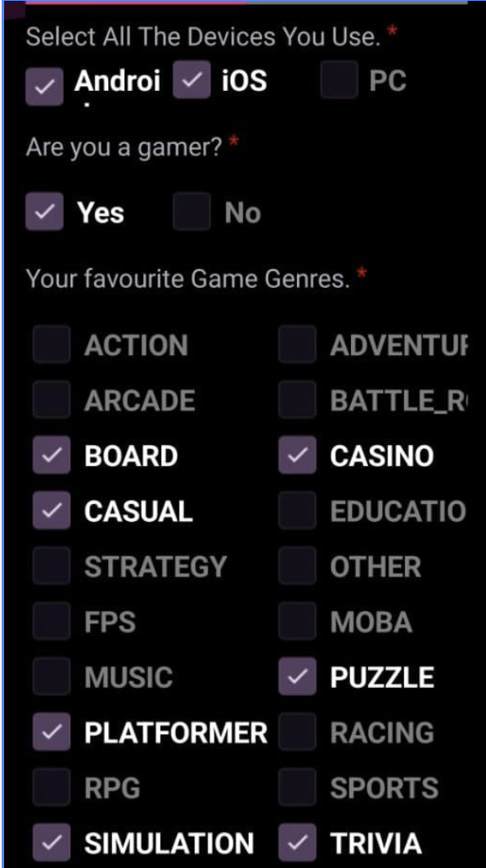
Task: Uncheck the TRIVIA genre checkbox
Action: tap(297, 843)
